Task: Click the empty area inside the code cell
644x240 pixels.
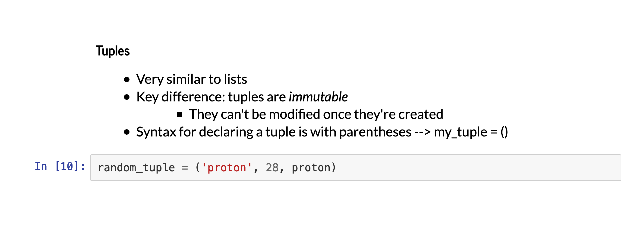Action: click(475, 168)
